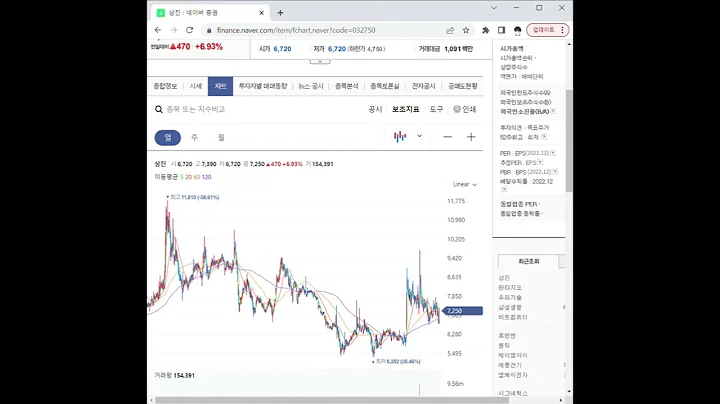Click the magnifier search icon in chart
This screenshot has width=720, height=404.
pyautogui.click(x=159, y=109)
